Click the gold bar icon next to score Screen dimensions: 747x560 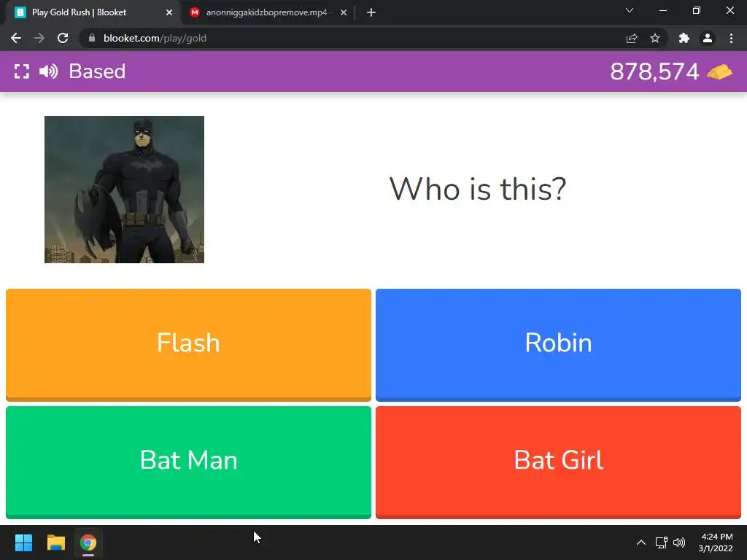719,72
